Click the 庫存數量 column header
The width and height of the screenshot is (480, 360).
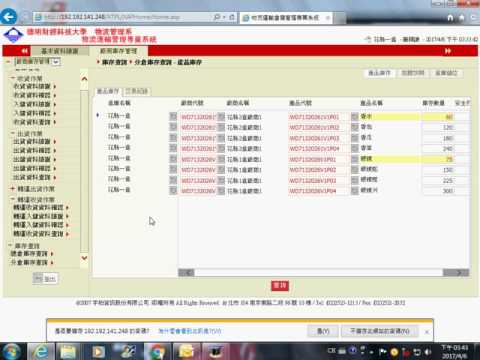pyautogui.click(x=433, y=103)
